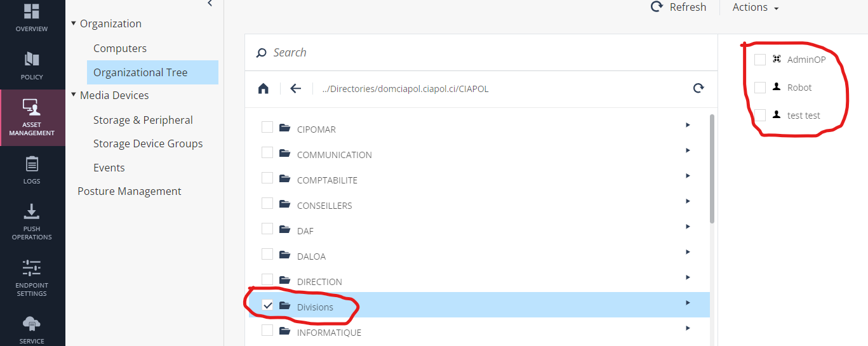Image resolution: width=868 pixels, height=346 pixels.
Task: Expand the DIRECTION folder arrow
Action: coord(688,277)
